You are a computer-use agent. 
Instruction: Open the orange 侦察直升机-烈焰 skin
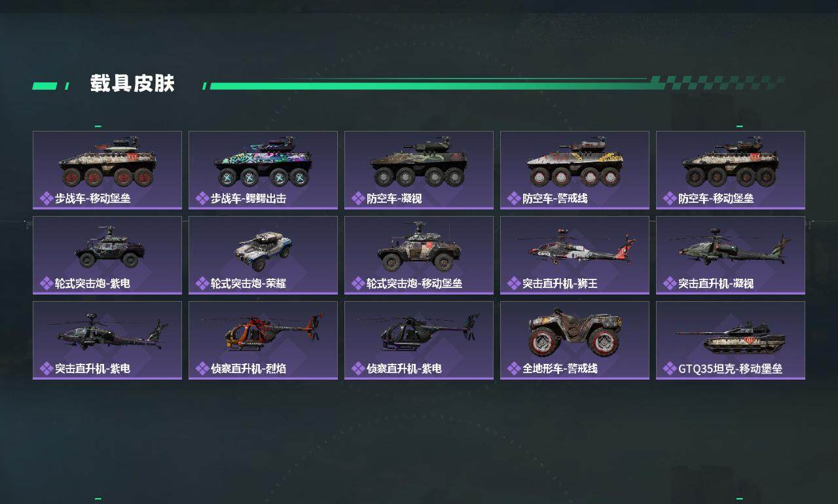coord(263,340)
